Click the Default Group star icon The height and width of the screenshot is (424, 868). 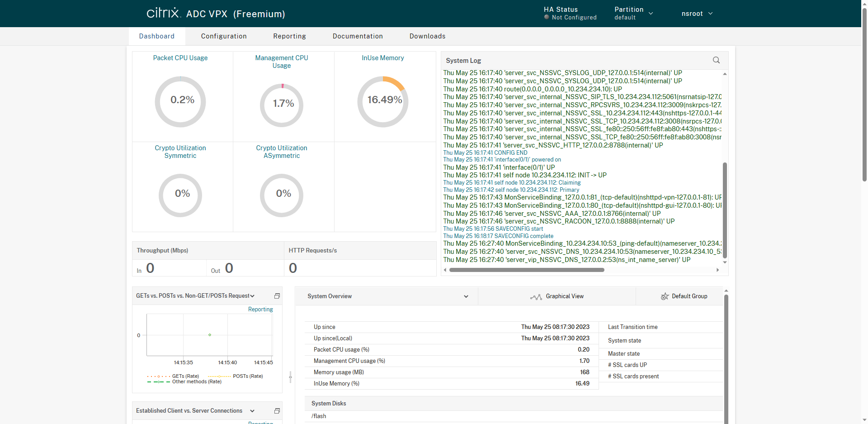click(x=665, y=296)
